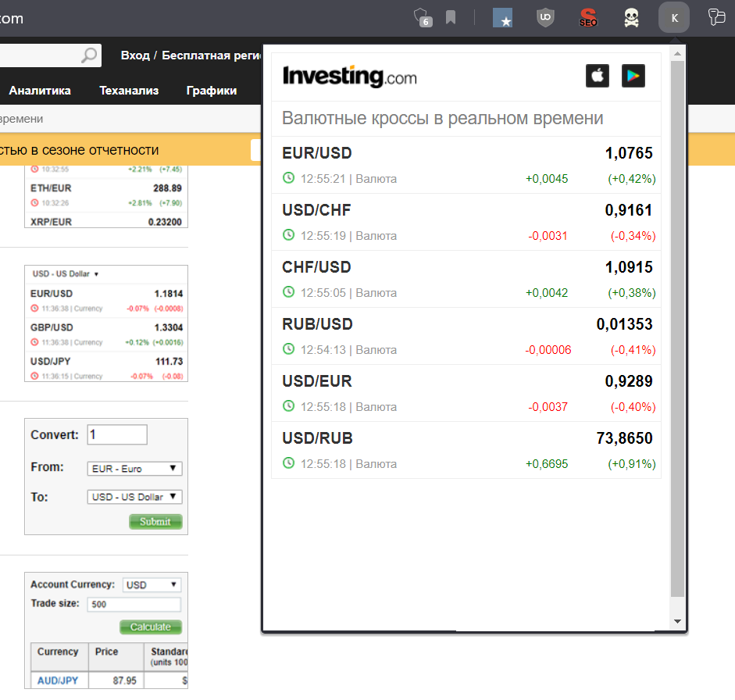Open USD/CHF pair in the popup

316,210
